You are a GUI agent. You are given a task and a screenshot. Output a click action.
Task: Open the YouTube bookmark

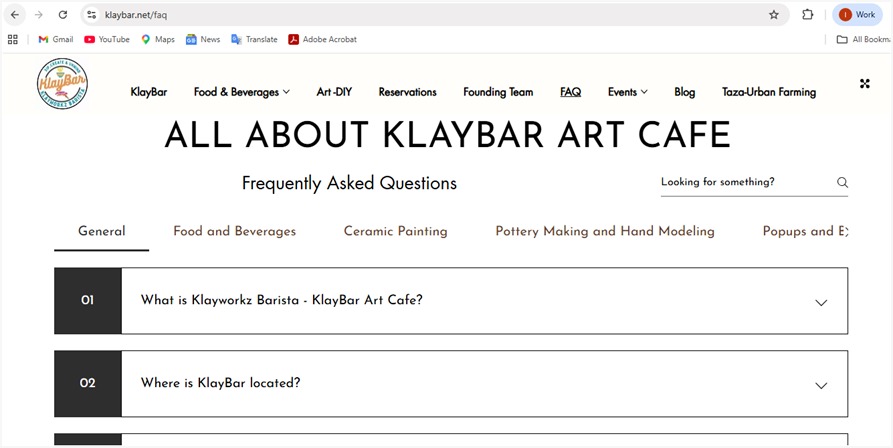[106, 39]
